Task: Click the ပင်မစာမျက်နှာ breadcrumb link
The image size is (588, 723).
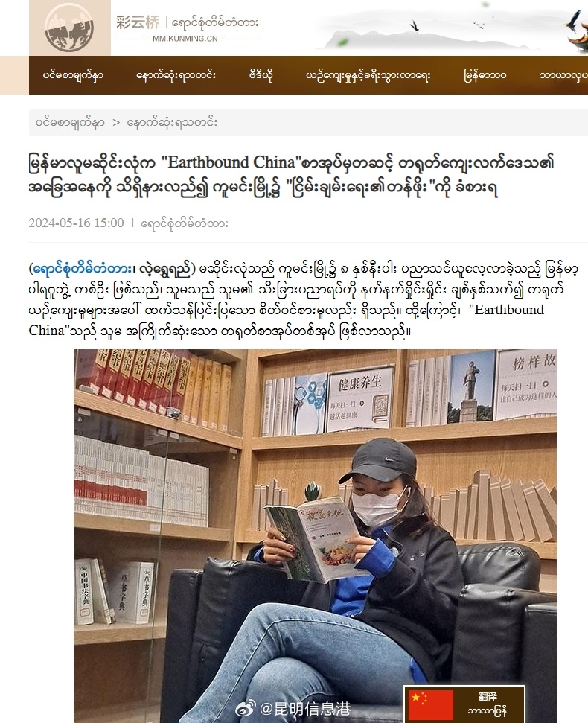Action: tap(70, 123)
